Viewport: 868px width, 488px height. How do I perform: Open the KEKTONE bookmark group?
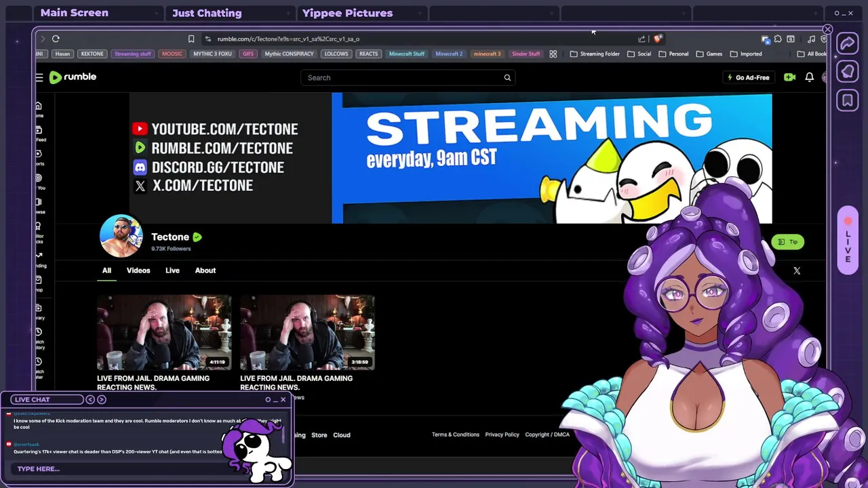click(x=92, y=54)
